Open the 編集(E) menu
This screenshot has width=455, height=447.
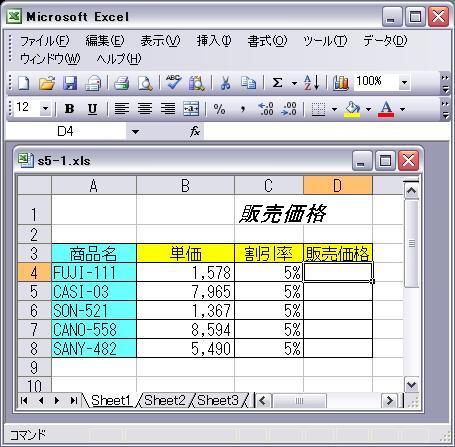coord(105,41)
